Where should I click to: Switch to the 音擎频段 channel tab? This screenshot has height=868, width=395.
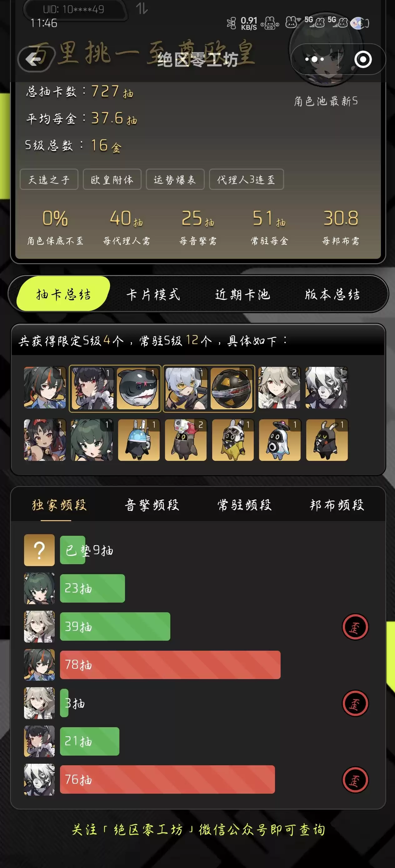[x=152, y=505]
